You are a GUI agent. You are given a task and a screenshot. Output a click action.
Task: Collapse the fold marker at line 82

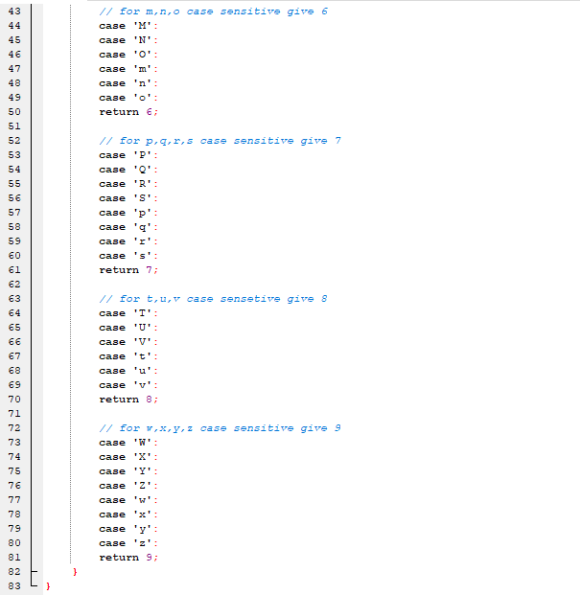(34, 571)
